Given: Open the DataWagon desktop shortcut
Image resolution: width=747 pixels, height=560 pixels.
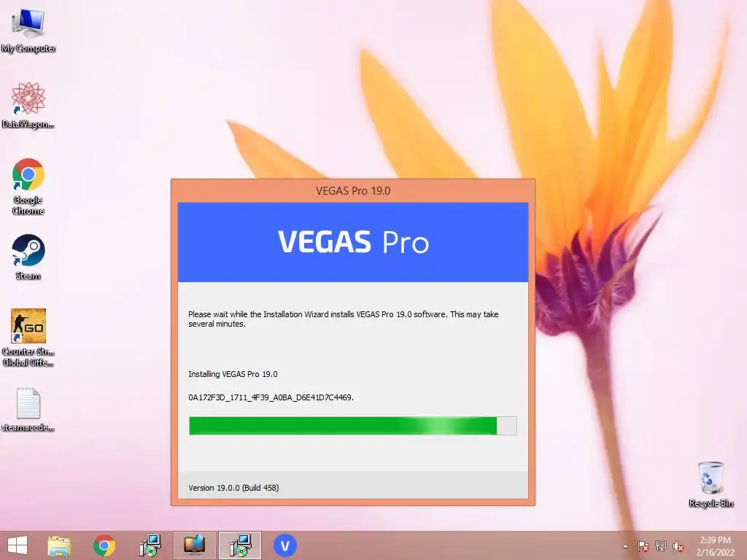Looking at the screenshot, I should (28, 105).
